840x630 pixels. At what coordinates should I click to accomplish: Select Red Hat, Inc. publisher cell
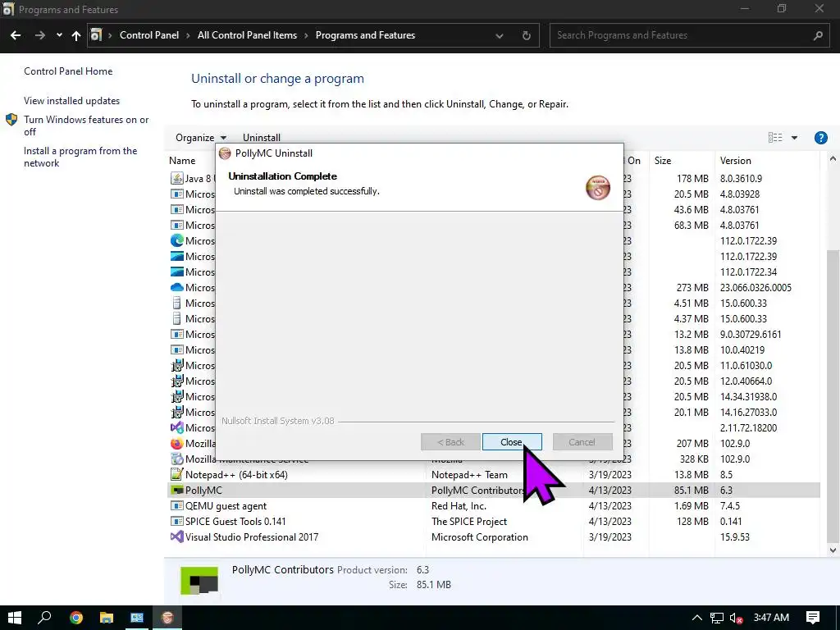[x=459, y=505]
